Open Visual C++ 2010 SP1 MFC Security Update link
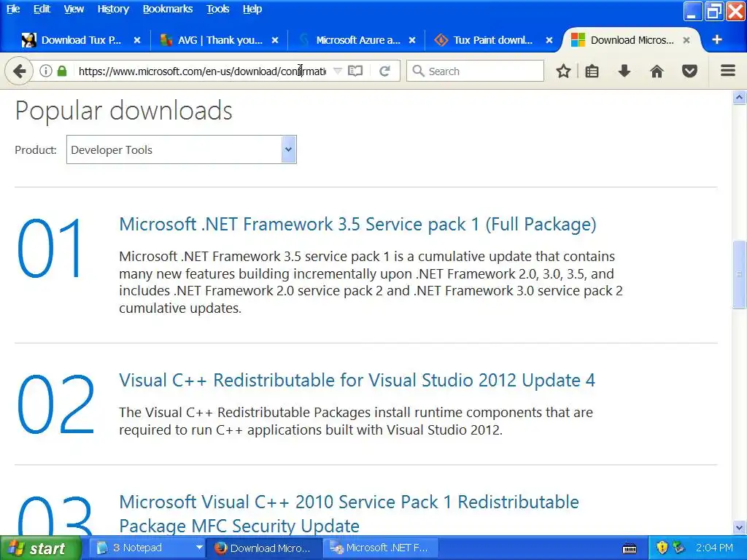Image resolution: width=747 pixels, height=560 pixels. click(349, 514)
